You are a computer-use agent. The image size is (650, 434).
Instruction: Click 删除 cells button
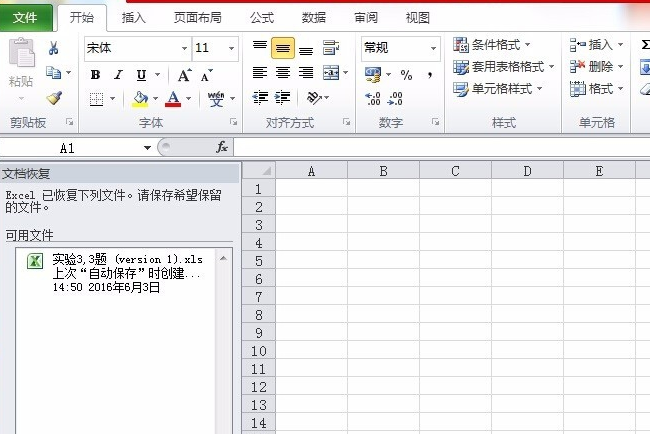[x=597, y=66]
